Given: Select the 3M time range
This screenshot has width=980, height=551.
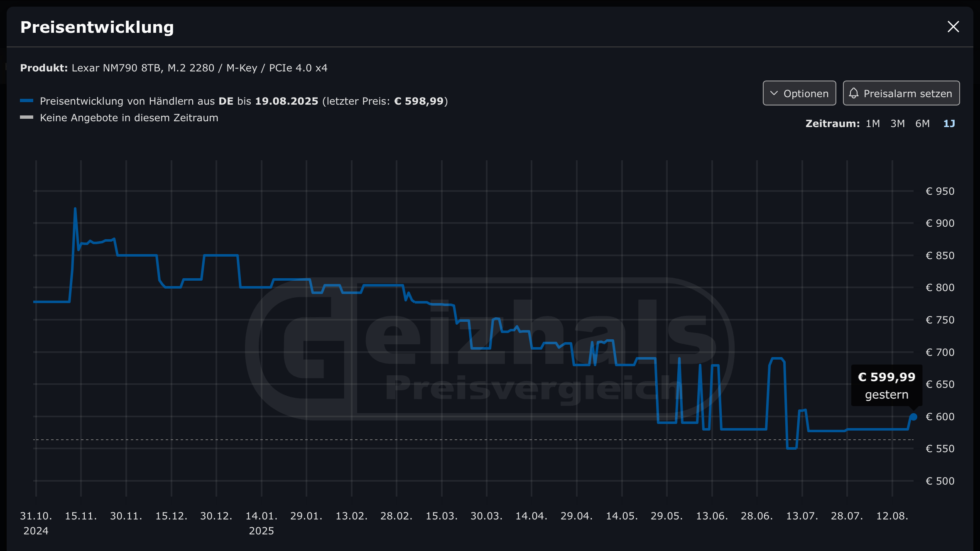Looking at the screenshot, I should click(x=897, y=124).
